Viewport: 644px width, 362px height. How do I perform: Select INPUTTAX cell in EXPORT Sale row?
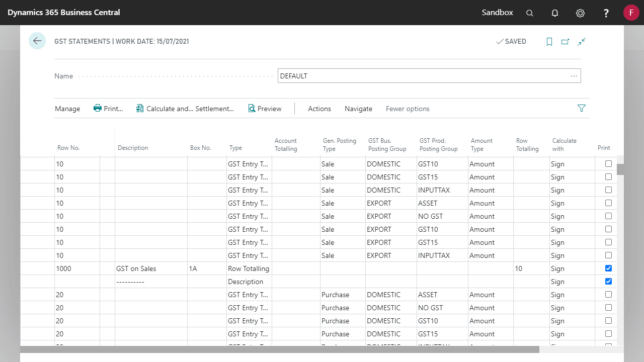[442, 255]
